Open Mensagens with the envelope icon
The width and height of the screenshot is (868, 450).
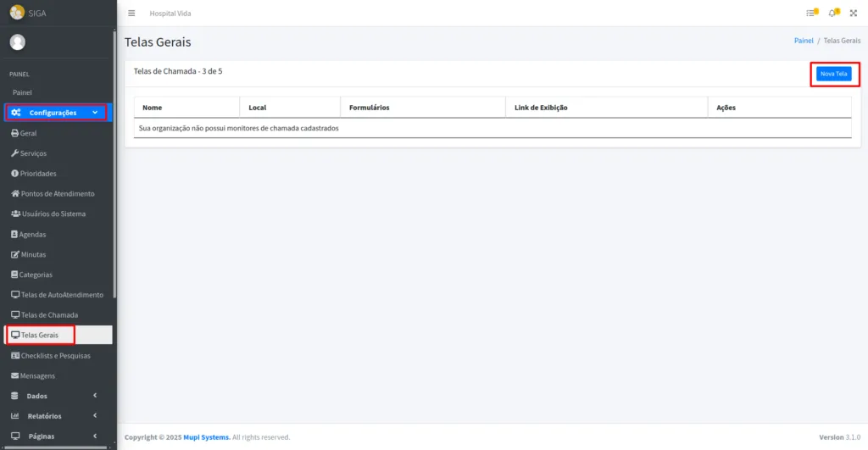click(32, 375)
